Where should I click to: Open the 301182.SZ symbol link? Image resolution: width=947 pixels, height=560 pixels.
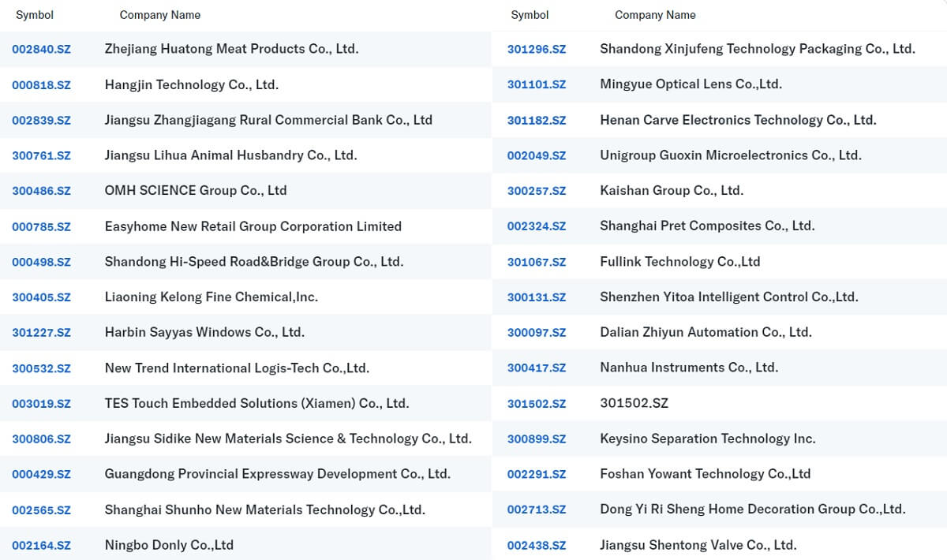tap(537, 120)
